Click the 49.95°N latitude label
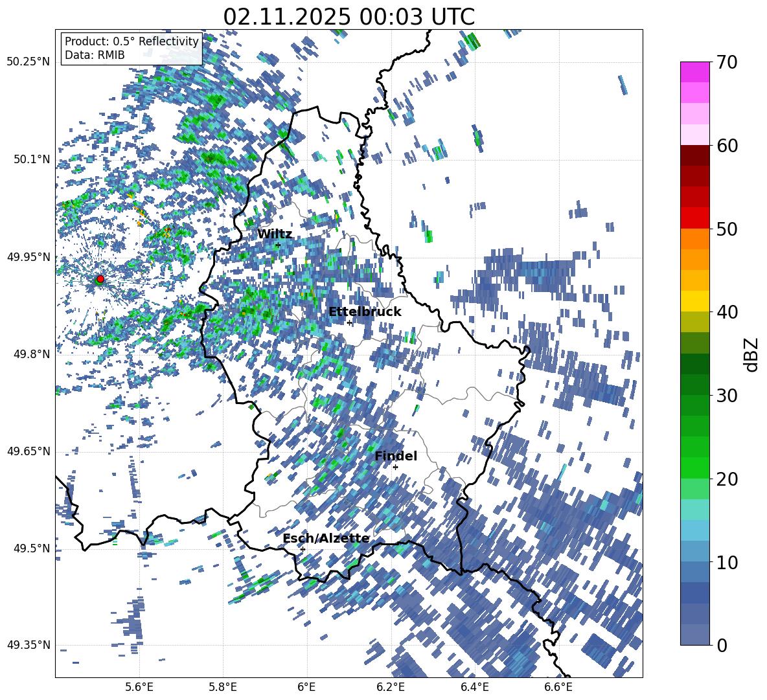767x700 pixels. point(29,256)
